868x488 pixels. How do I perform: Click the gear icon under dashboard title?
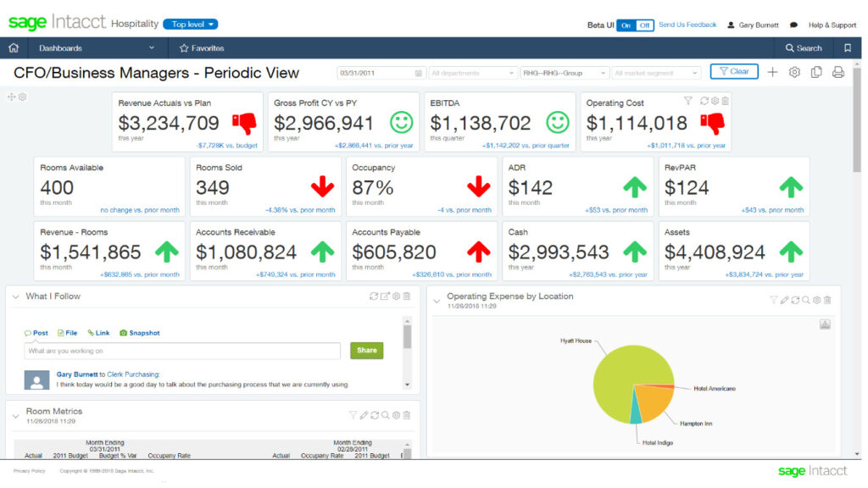point(23,97)
